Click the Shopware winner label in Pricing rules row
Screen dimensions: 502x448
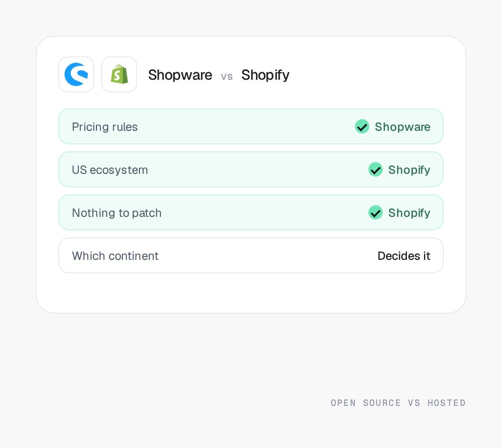tap(402, 127)
